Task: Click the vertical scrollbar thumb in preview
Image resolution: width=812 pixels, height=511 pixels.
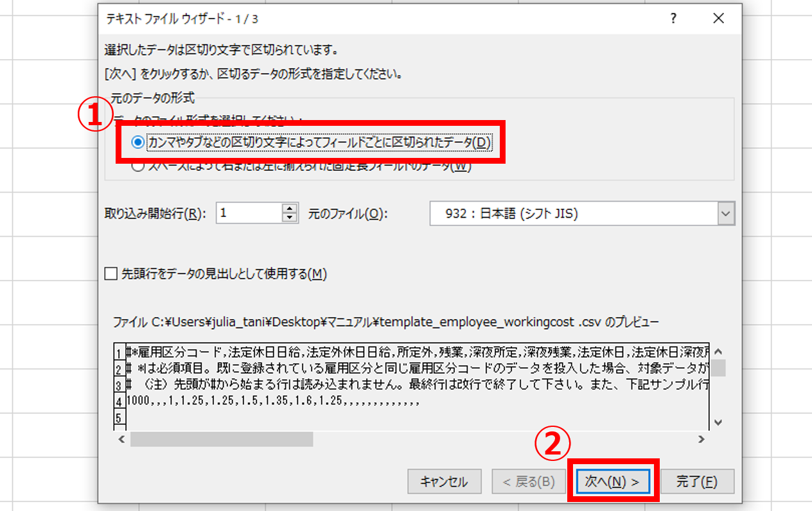Action: pyautogui.click(x=718, y=368)
